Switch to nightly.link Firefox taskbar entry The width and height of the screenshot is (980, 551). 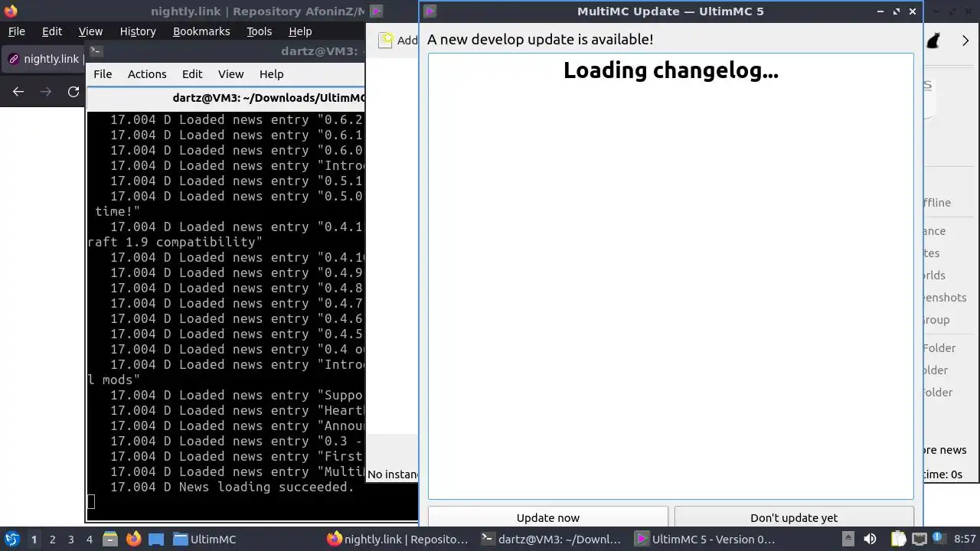pos(398,539)
